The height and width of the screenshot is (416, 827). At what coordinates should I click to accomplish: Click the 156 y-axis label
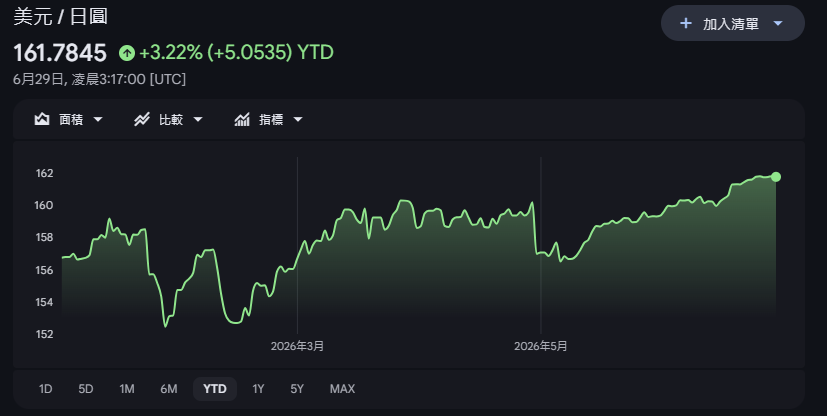(x=44, y=270)
